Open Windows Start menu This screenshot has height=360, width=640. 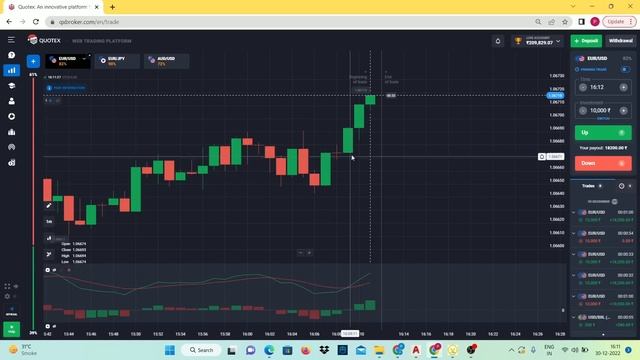click(x=170, y=350)
